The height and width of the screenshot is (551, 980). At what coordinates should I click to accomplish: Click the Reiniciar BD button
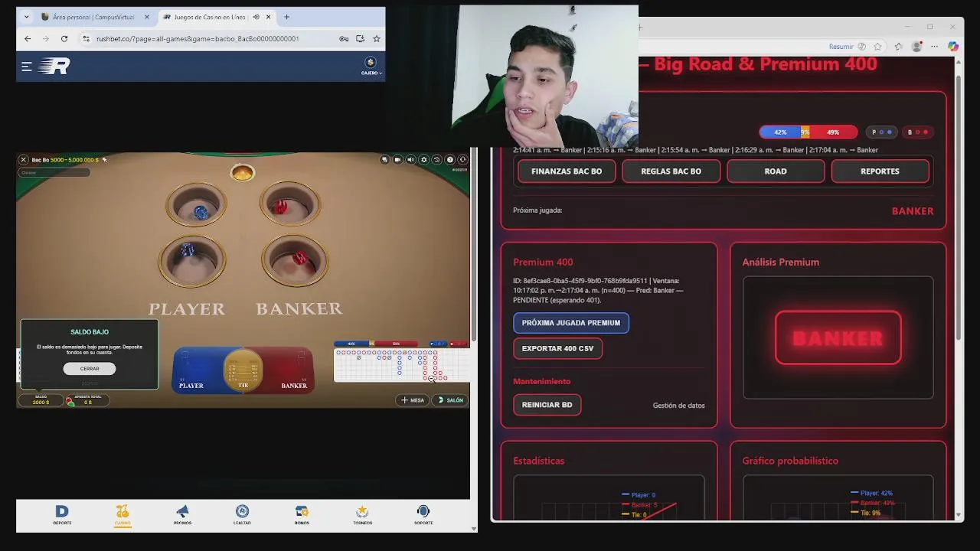point(547,405)
